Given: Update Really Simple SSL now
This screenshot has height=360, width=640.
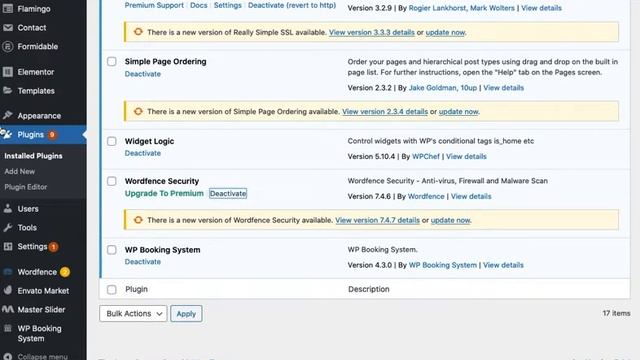Looking at the screenshot, I should pyautogui.click(x=445, y=32).
